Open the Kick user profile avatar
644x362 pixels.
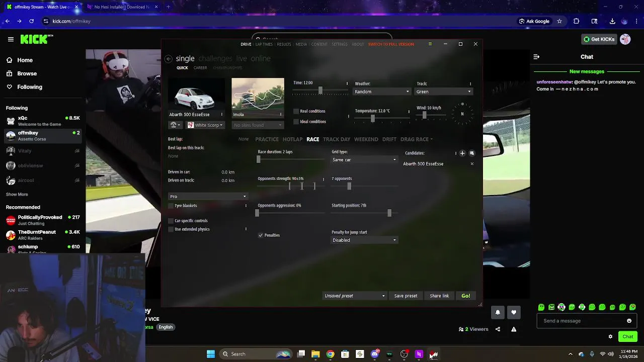[x=625, y=39]
